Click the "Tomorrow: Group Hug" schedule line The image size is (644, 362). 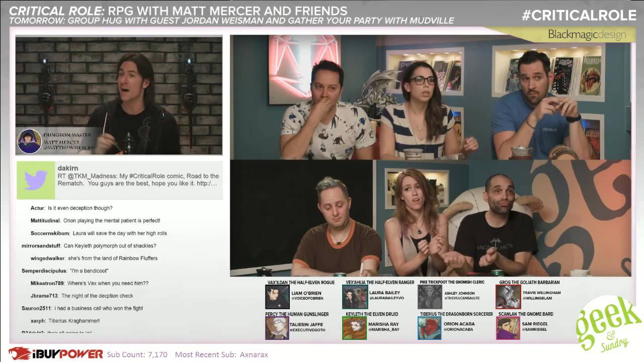pos(231,21)
